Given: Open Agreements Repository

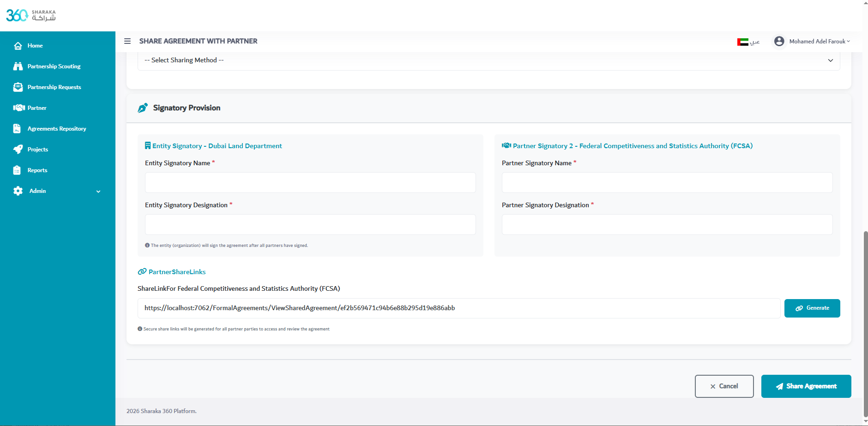Looking at the screenshot, I should 57,129.
